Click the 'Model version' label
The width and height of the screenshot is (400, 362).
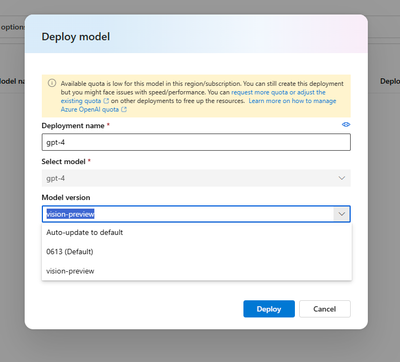tap(66, 198)
